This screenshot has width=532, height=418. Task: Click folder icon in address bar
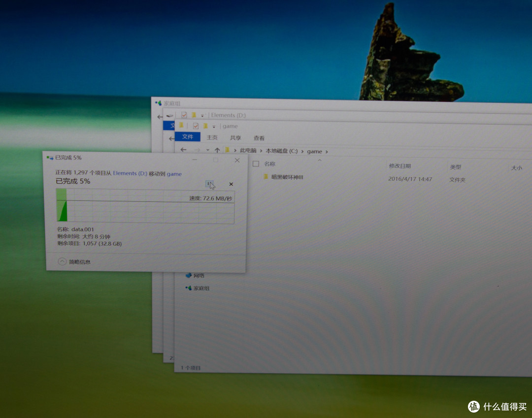228,150
